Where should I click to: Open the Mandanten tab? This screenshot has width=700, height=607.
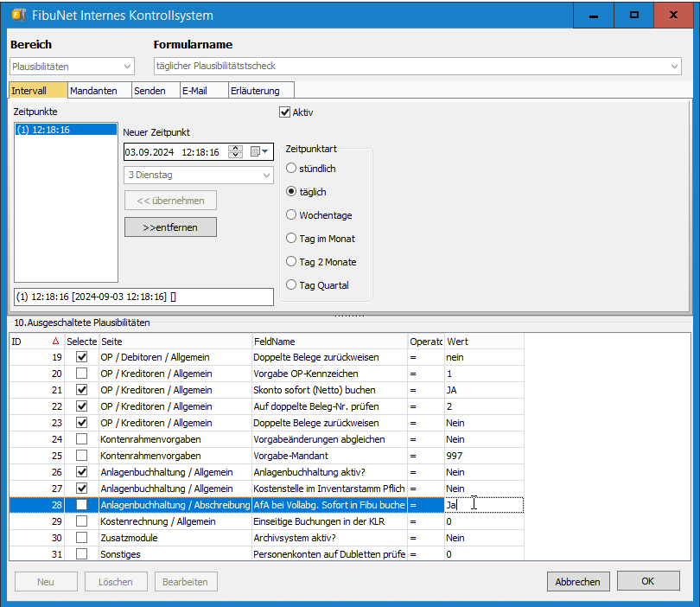coord(99,91)
